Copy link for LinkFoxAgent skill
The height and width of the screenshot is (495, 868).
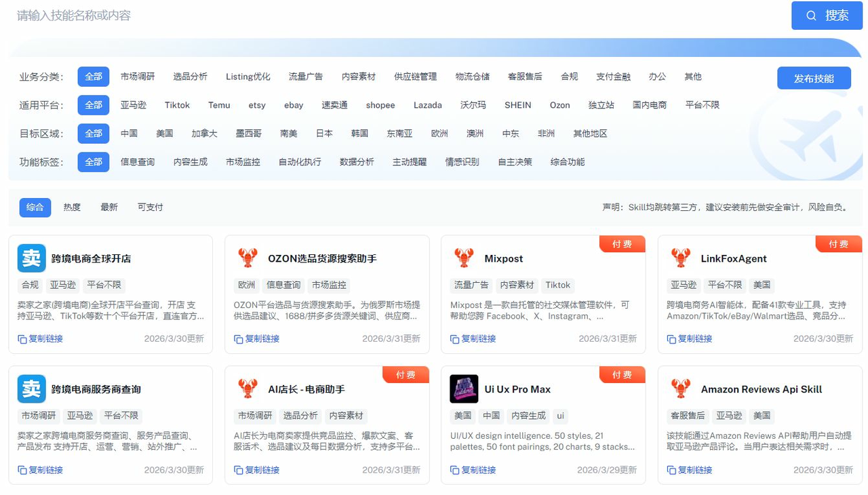(x=690, y=339)
